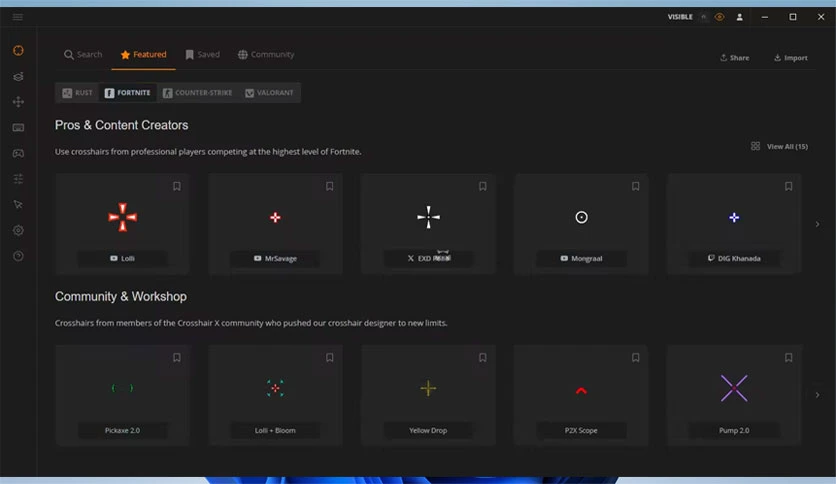The height and width of the screenshot is (484, 836).
Task: Open the layers icon in sidebar
Action: click(18, 77)
